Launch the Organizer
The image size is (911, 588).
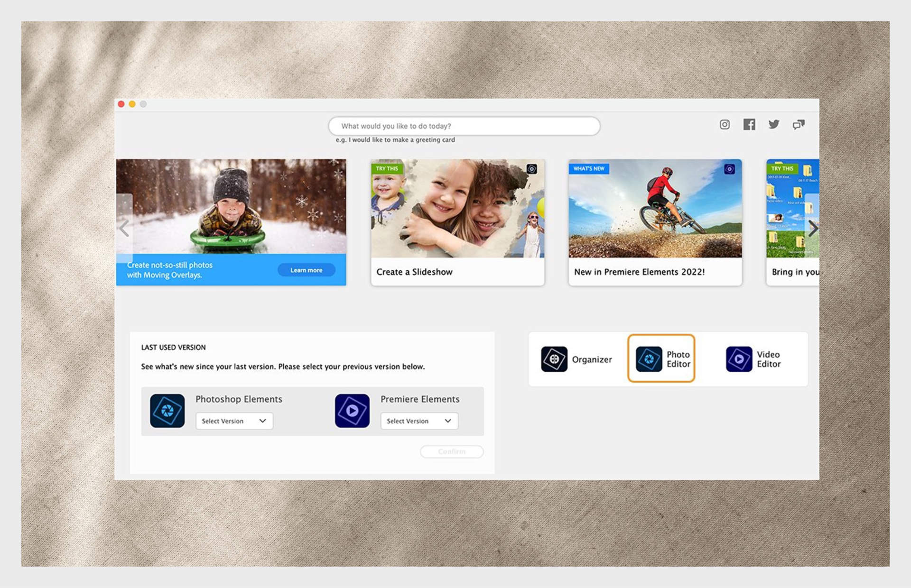coord(576,359)
